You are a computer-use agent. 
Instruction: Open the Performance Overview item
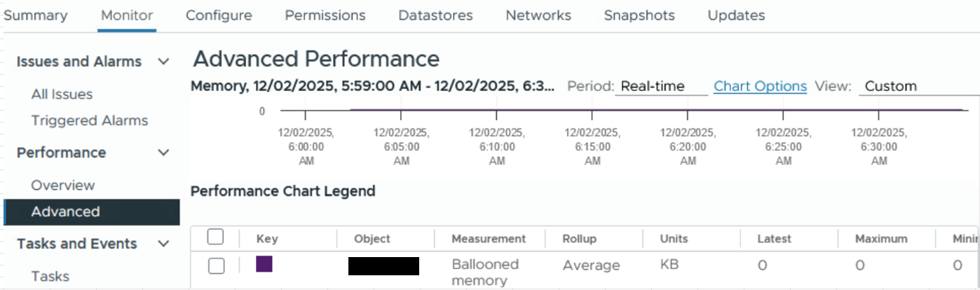[x=63, y=185]
